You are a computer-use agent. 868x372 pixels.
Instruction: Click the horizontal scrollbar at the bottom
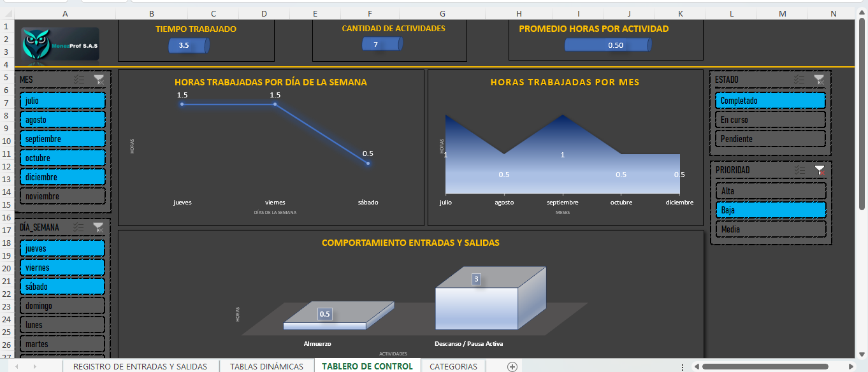765,366
